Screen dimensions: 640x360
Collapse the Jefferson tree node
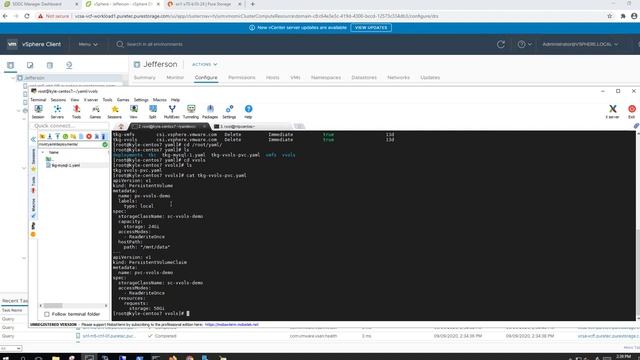pos(13,78)
